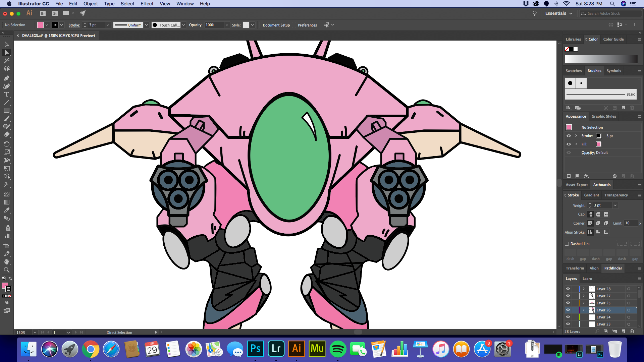The width and height of the screenshot is (644, 362).
Task: Click the Document Setup button
Action: [276, 25]
